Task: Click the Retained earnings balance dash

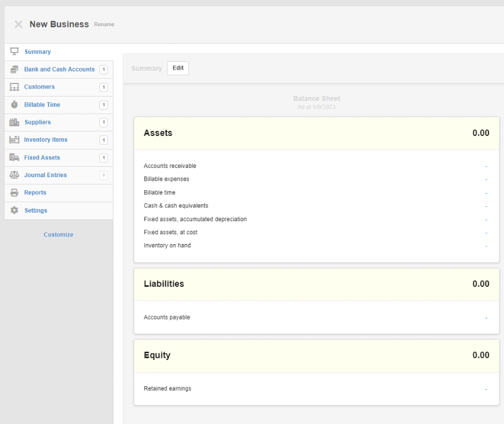Action: [x=486, y=389]
